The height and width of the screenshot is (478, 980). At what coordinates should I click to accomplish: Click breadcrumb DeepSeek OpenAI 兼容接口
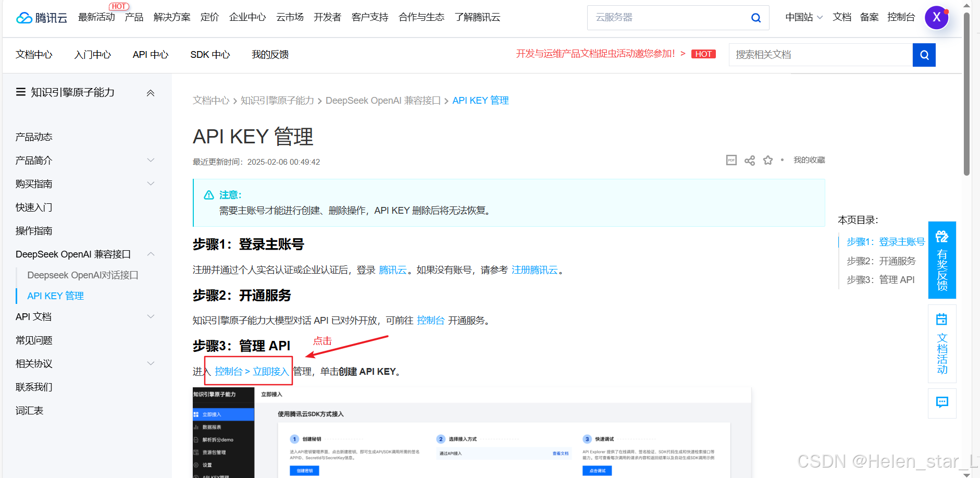pyautogui.click(x=383, y=101)
